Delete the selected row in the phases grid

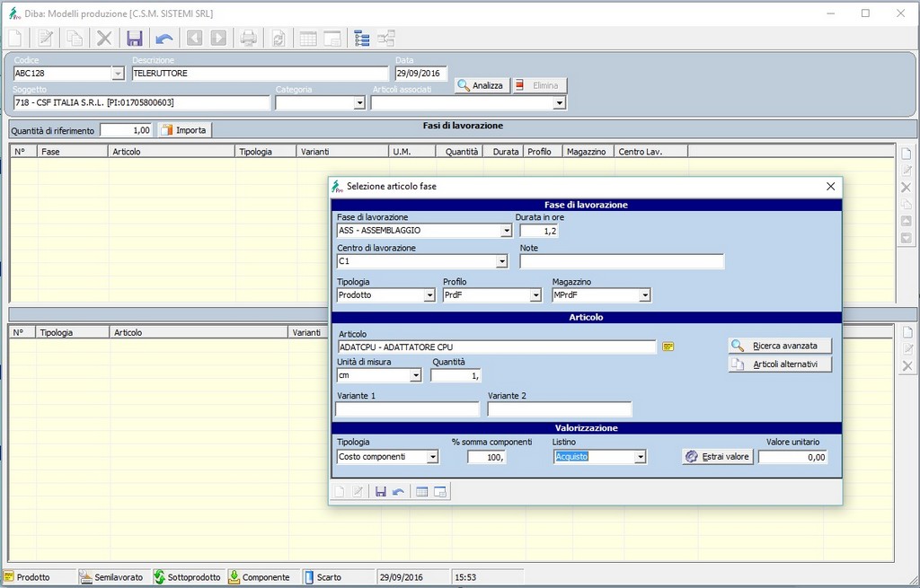click(907, 188)
